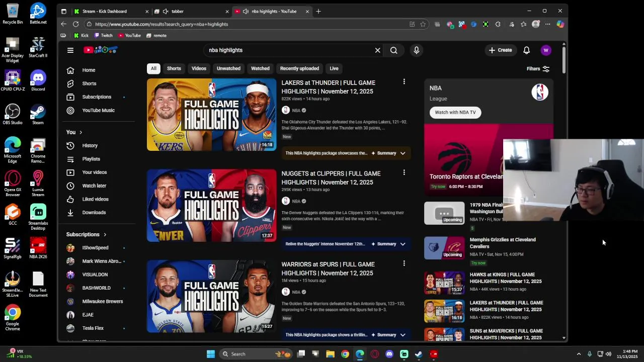Open options menu for Nuggets at Clippers video
This screenshot has height=362, width=644.
pos(404,172)
